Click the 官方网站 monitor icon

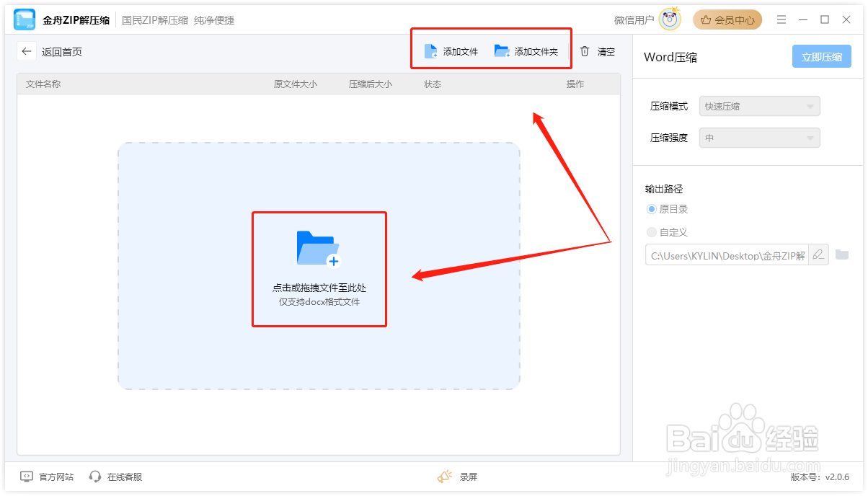(x=27, y=477)
